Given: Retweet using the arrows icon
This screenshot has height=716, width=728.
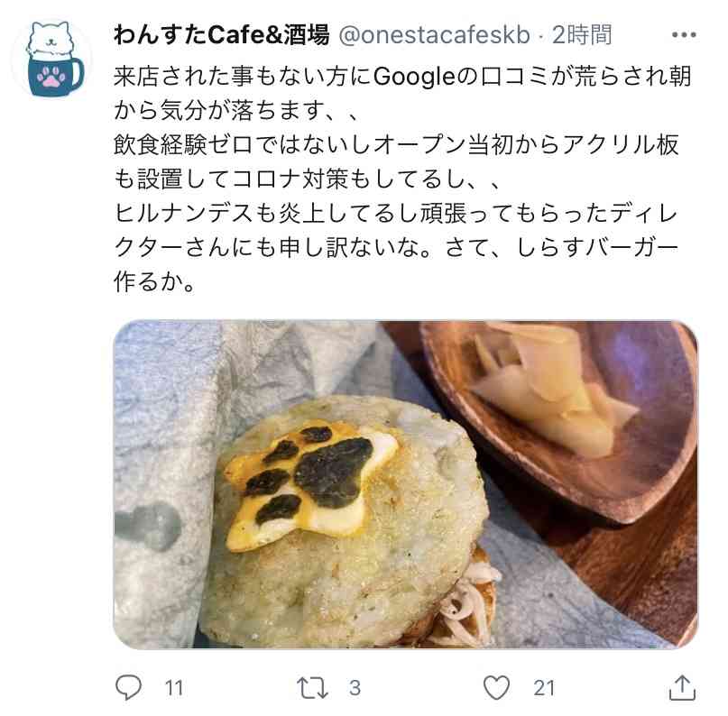Looking at the screenshot, I should click(x=312, y=688).
